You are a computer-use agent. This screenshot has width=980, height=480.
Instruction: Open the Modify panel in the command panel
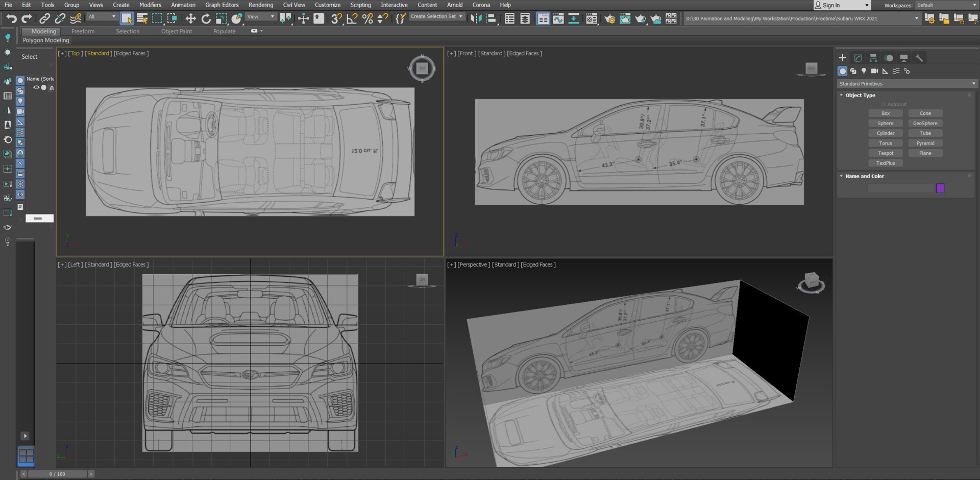coord(858,57)
